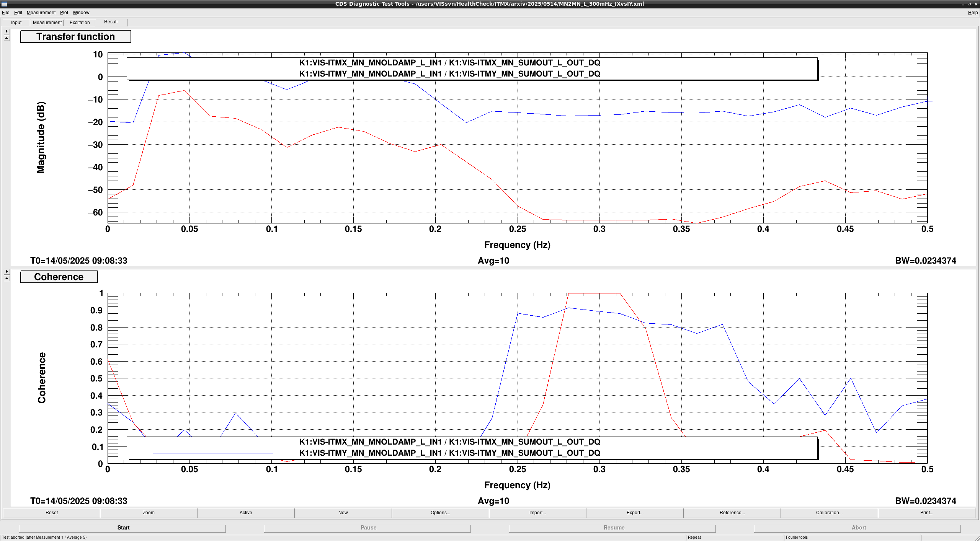Click the Fourier tools status field
The width and height of the screenshot is (980, 541).
coord(851,538)
